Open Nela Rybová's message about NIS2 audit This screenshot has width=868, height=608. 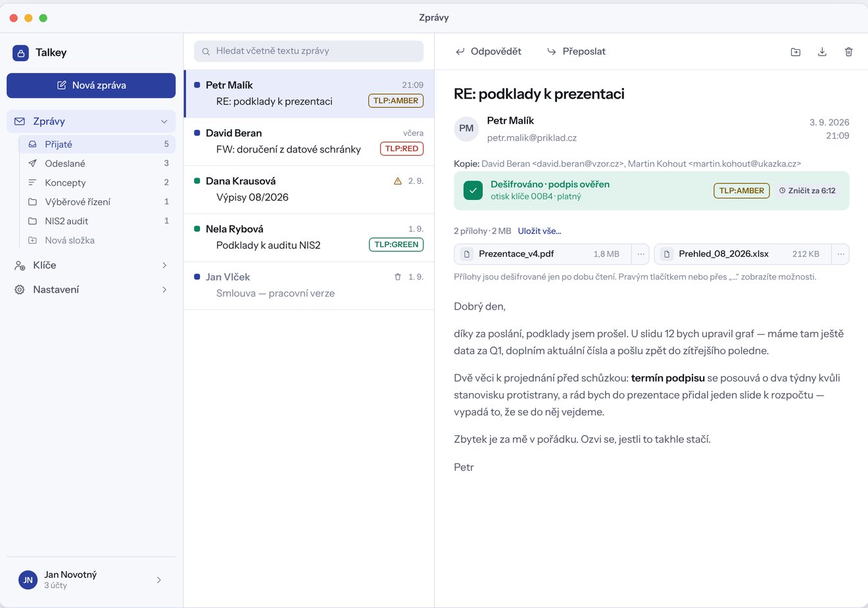pyautogui.click(x=309, y=238)
